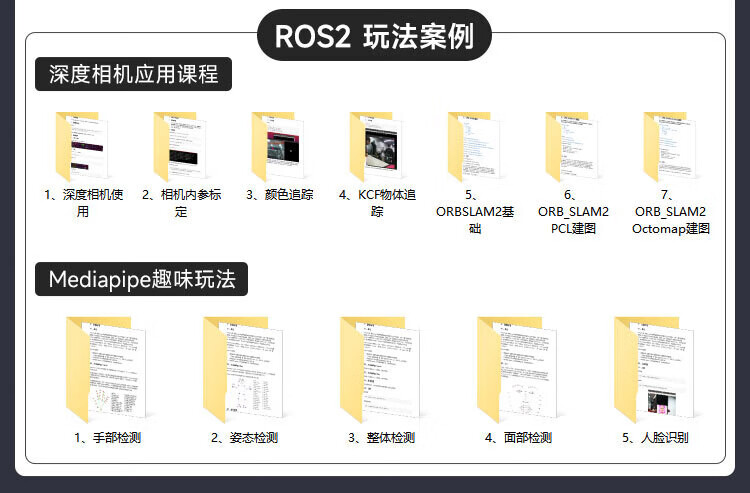Open the 人脸识别 folder icon

tap(655, 370)
